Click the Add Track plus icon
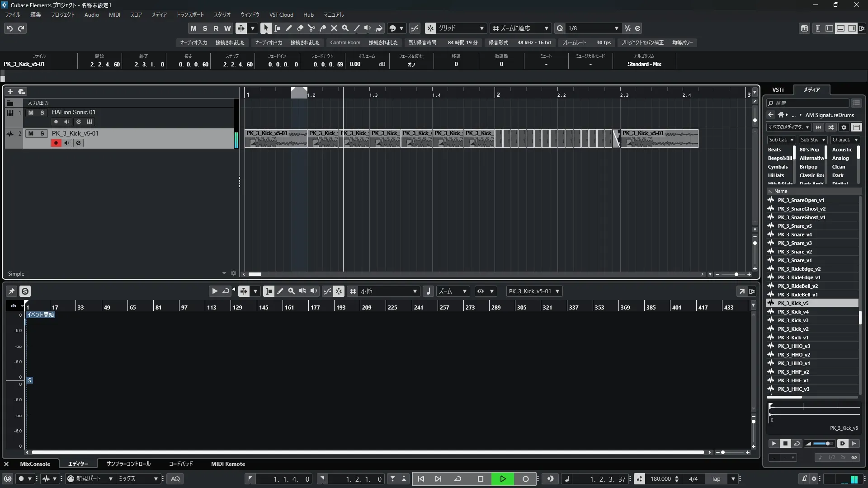Image resolution: width=868 pixels, height=488 pixels. [x=10, y=92]
